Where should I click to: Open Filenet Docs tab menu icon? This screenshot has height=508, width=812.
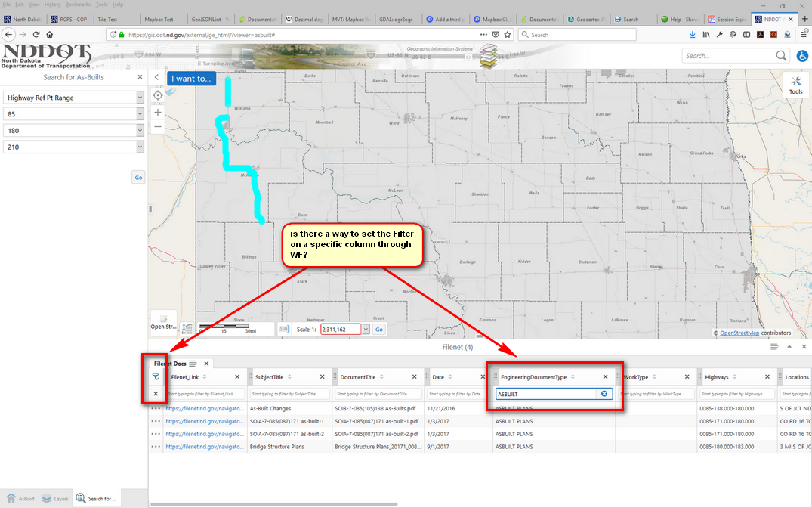[x=193, y=364]
